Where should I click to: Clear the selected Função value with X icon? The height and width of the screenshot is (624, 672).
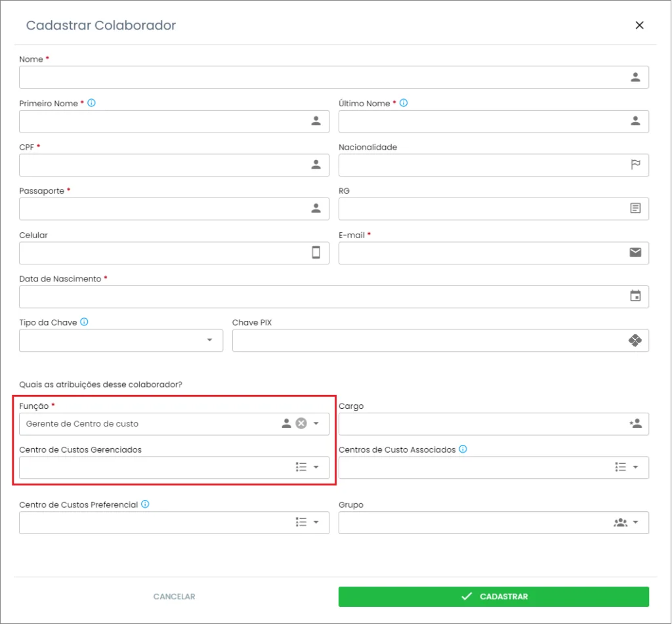pyautogui.click(x=301, y=423)
